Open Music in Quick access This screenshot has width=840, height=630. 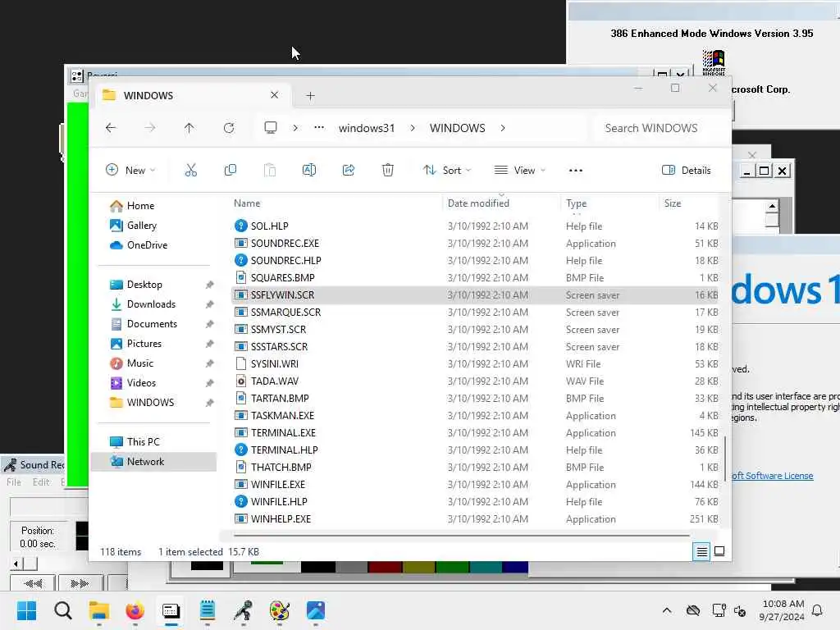tap(139, 363)
